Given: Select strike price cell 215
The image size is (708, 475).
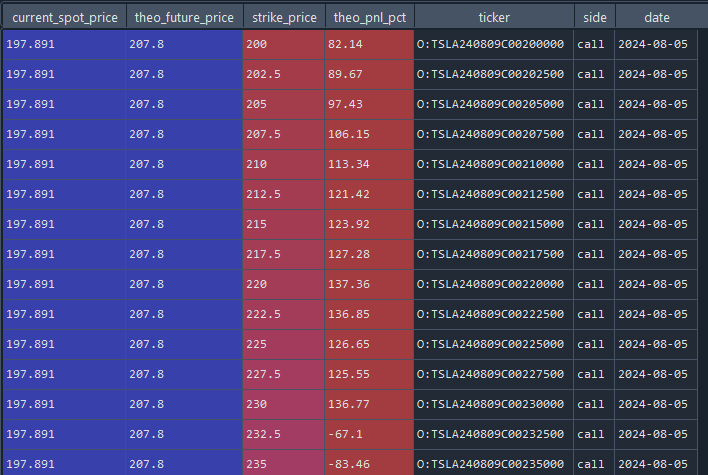Looking at the screenshot, I should click(284, 224).
